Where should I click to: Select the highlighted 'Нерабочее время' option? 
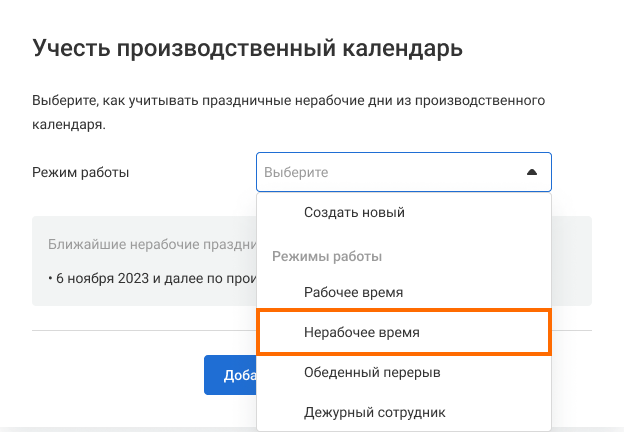[x=361, y=332]
